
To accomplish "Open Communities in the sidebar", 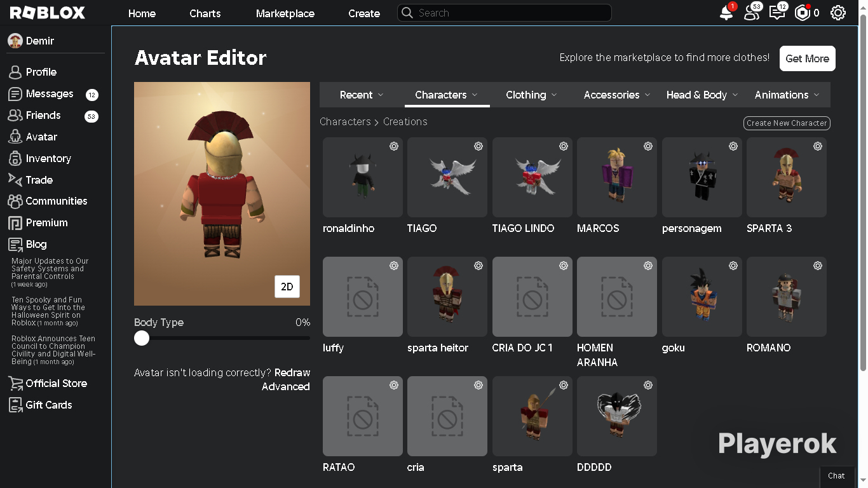I will click(x=55, y=201).
